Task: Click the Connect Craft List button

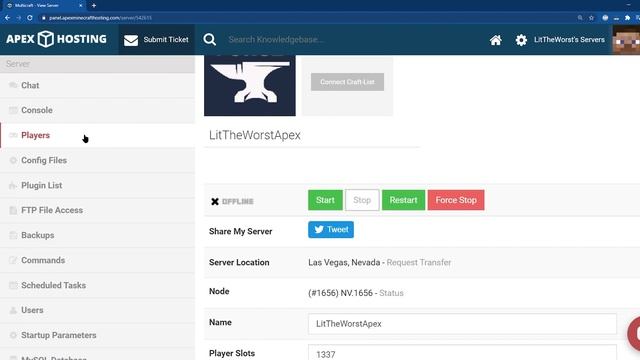Action: pyautogui.click(x=347, y=82)
